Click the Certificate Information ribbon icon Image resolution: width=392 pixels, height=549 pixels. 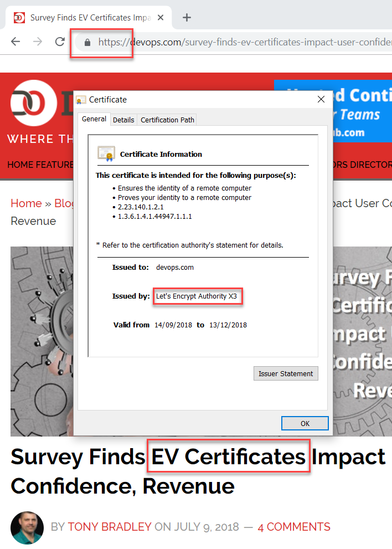[x=106, y=153]
